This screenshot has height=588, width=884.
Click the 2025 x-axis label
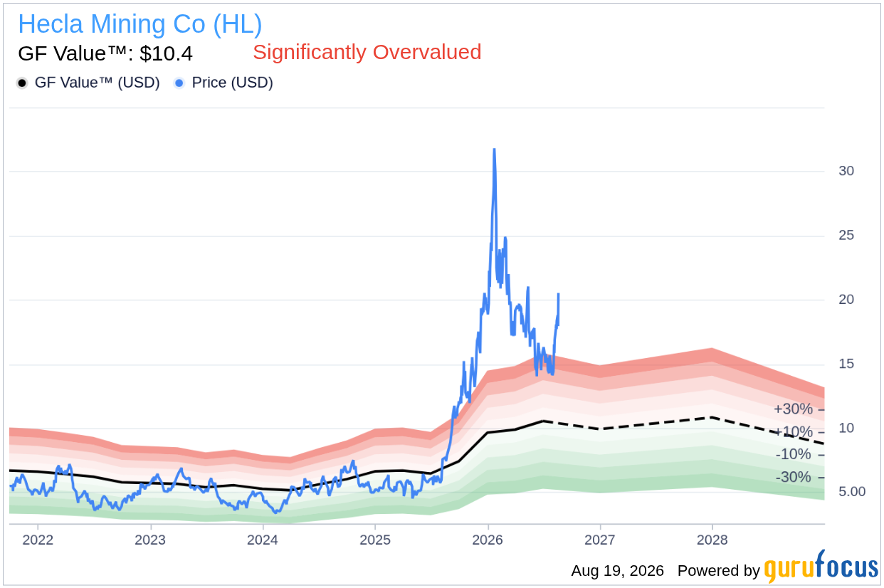(375, 540)
